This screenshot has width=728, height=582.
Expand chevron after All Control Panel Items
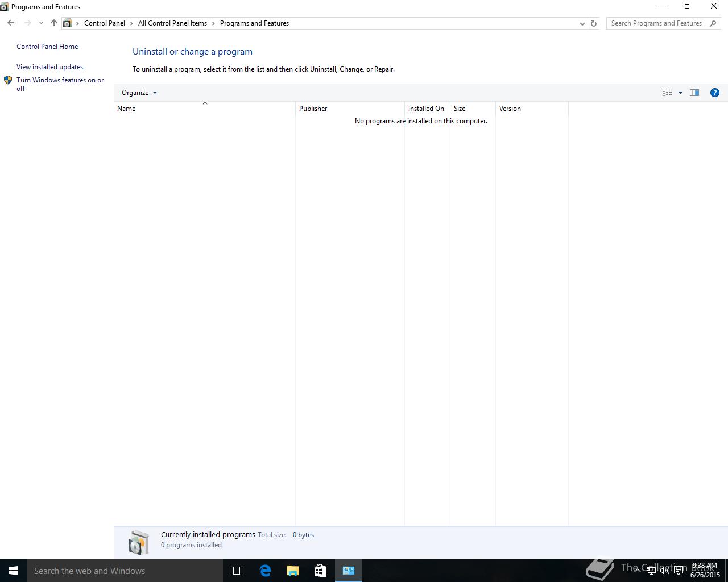tap(214, 23)
